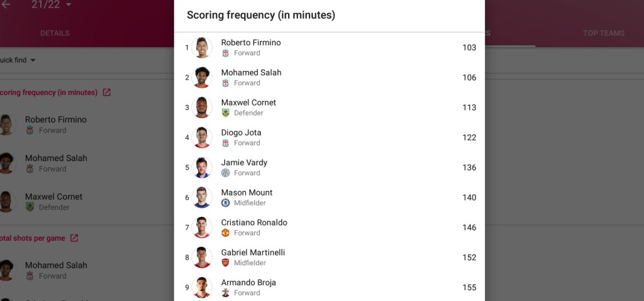The width and height of the screenshot is (644, 301).
Task: Switch to the Details tab
Action: 55,33
